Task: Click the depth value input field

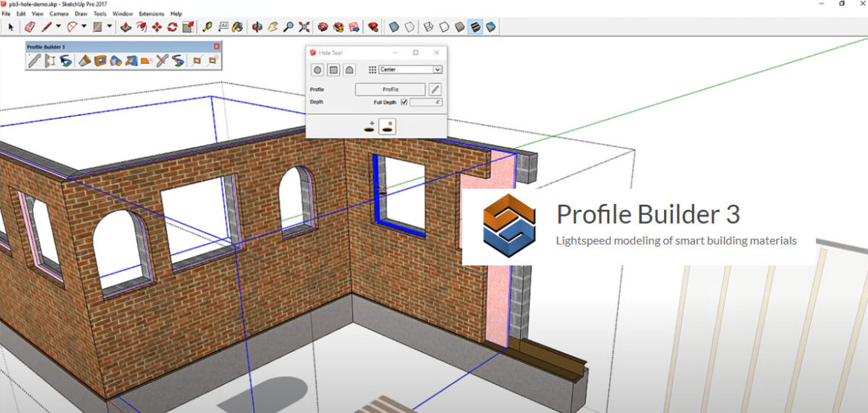Action: pyautogui.click(x=426, y=102)
